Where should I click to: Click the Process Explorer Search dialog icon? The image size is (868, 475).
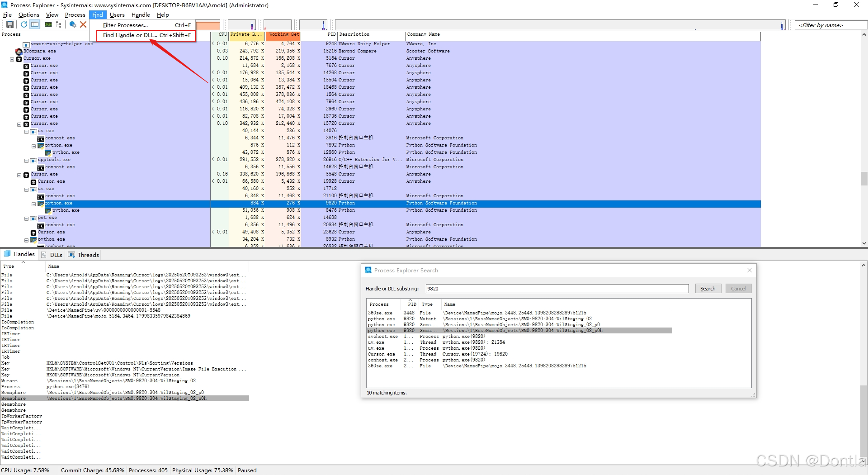pyautogui.click(x=368, y=270)
